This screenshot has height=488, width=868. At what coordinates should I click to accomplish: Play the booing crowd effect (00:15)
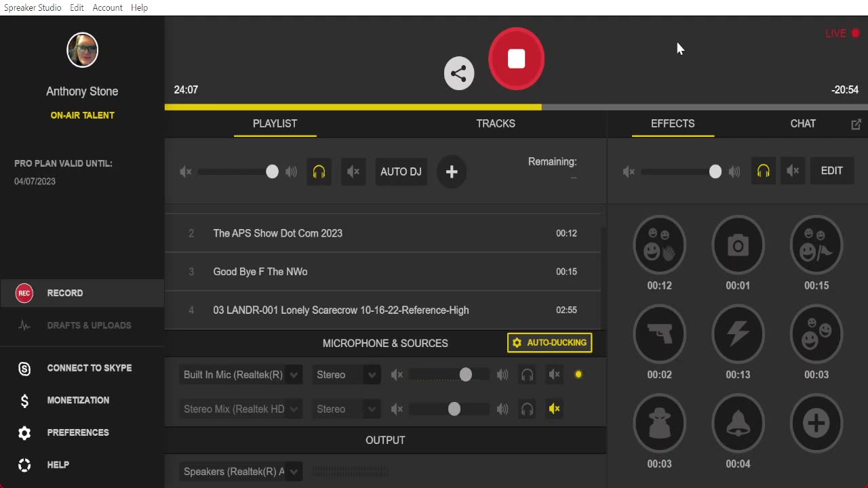[x=816, y=244]
